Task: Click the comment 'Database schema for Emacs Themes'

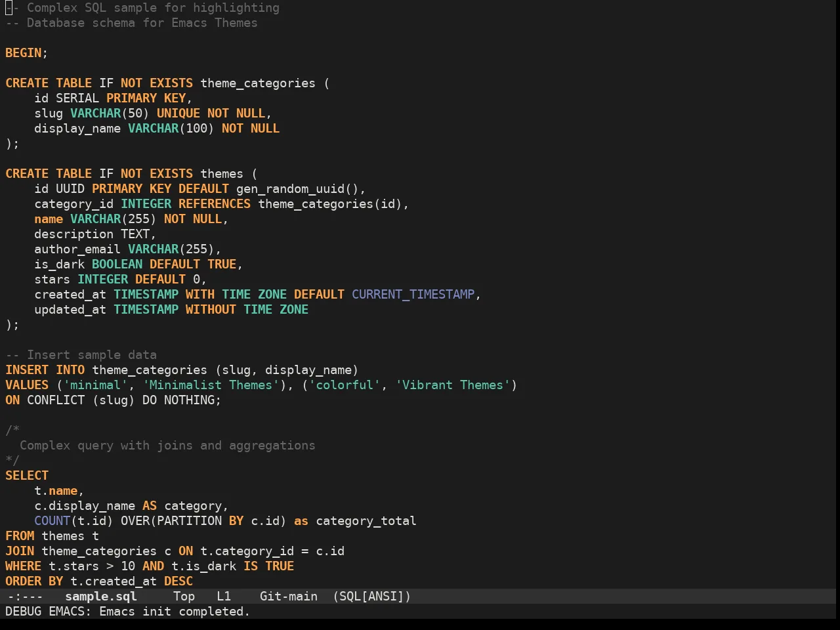Action: point(142,23)
